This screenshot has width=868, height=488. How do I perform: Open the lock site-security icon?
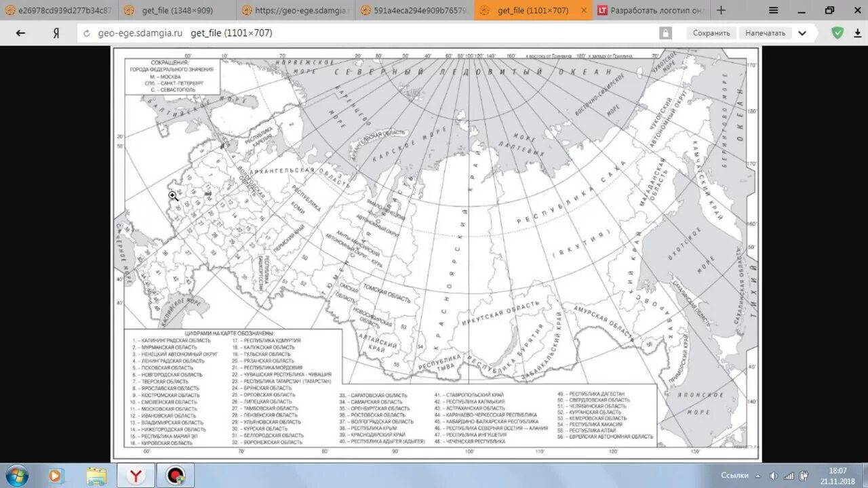click(x=665, y=33)
